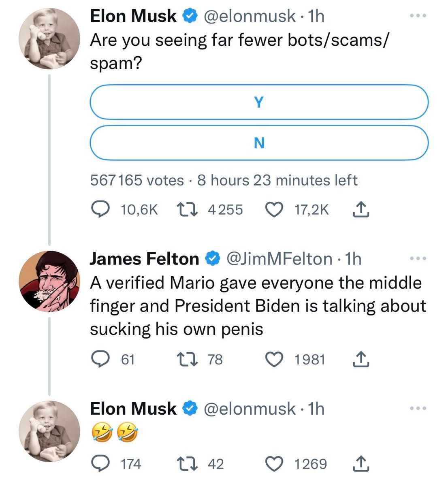This screenshot has width=448, height=486.
Task: Retweet the bots/scams poll tweet
Action: point(187,209)
